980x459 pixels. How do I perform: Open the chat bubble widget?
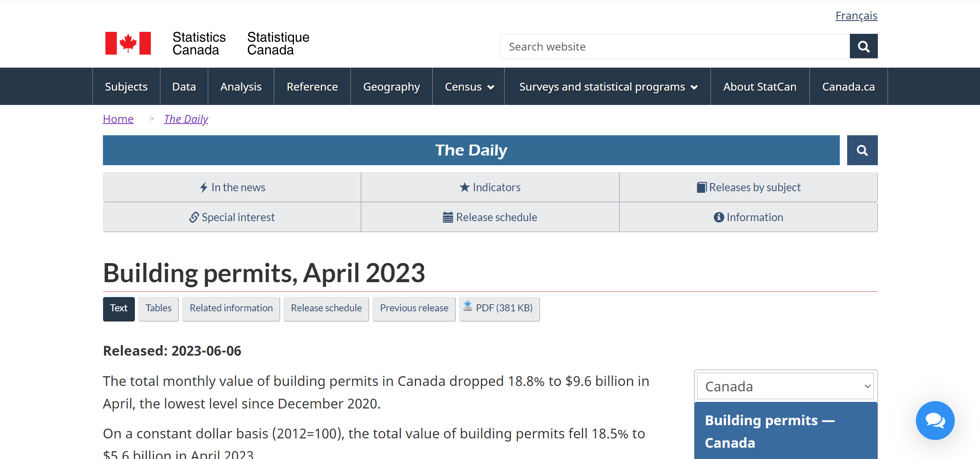935,420
